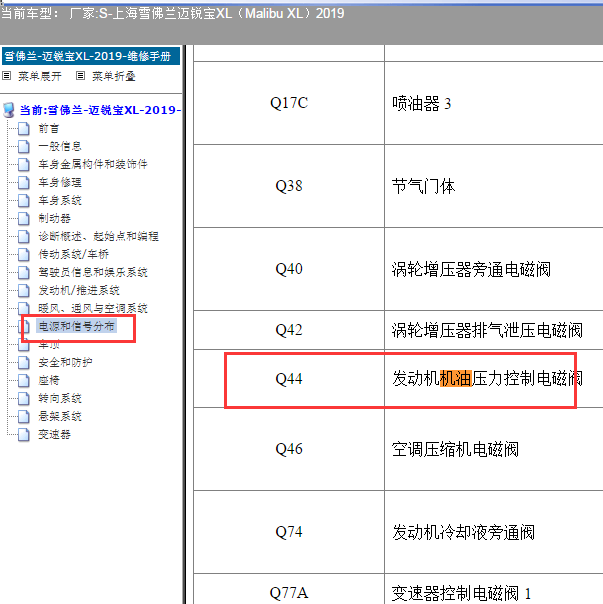Image resolution: width=603 pixels, height=604 pixels.
Task: Click the page icon next to 车身修理
Action: (x=24, y=182)
